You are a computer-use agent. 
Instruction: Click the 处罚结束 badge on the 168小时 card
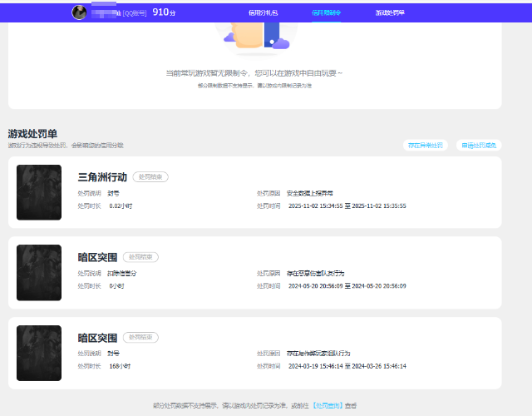(x=140, y=337)
